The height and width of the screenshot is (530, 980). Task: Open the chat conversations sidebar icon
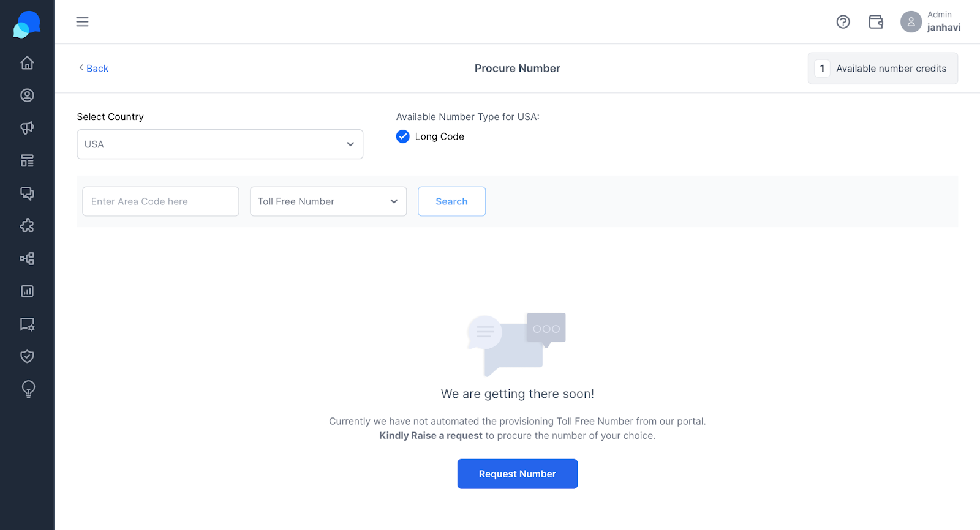click(x=27, y=193)
